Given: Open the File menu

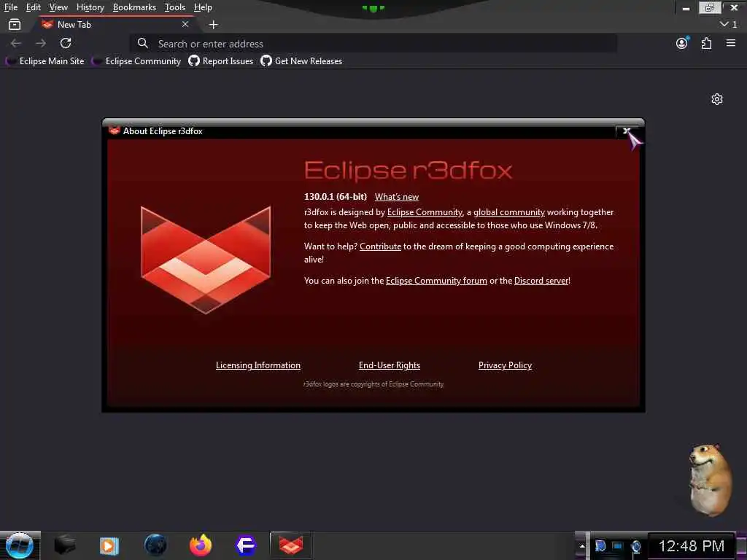Looking at the screenshot, I should (10, 7).
